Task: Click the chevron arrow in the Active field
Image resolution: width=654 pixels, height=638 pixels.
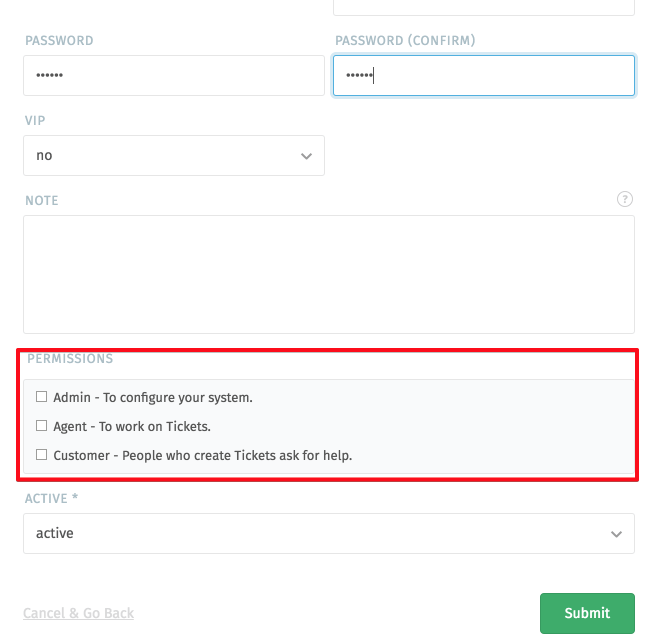Action: 616,534
